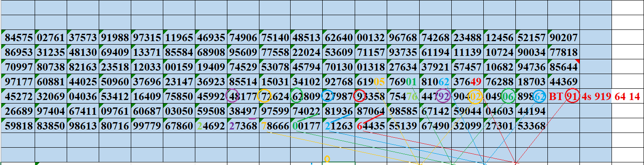Select cell 24692 with green first digit
The image size is (644, 165).
click(211, 126)
